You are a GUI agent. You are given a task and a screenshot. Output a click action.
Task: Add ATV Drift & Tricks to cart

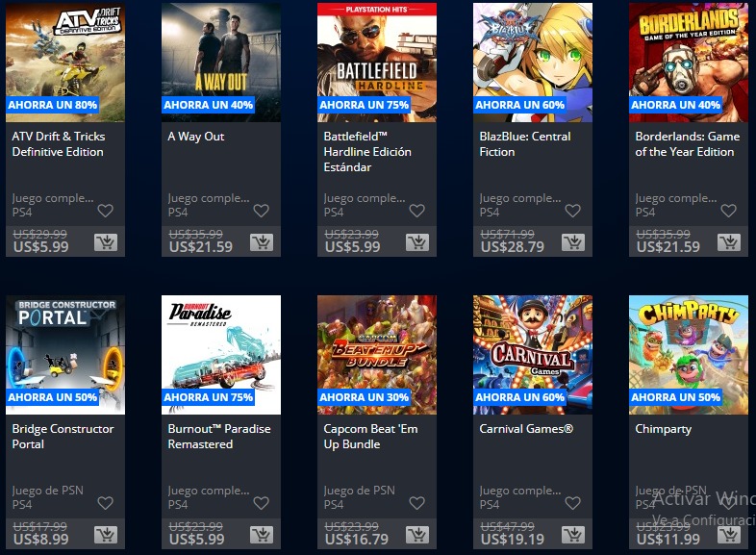106,242
